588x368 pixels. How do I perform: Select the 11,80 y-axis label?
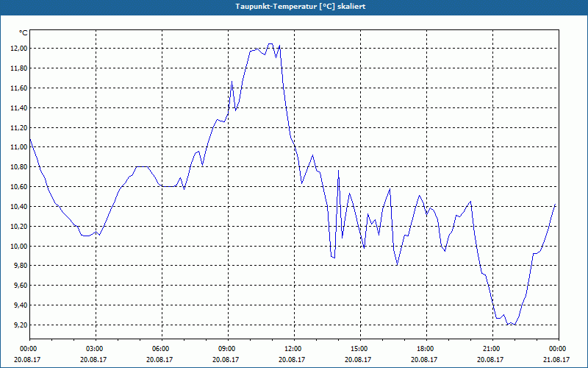(x=20, y=68)
